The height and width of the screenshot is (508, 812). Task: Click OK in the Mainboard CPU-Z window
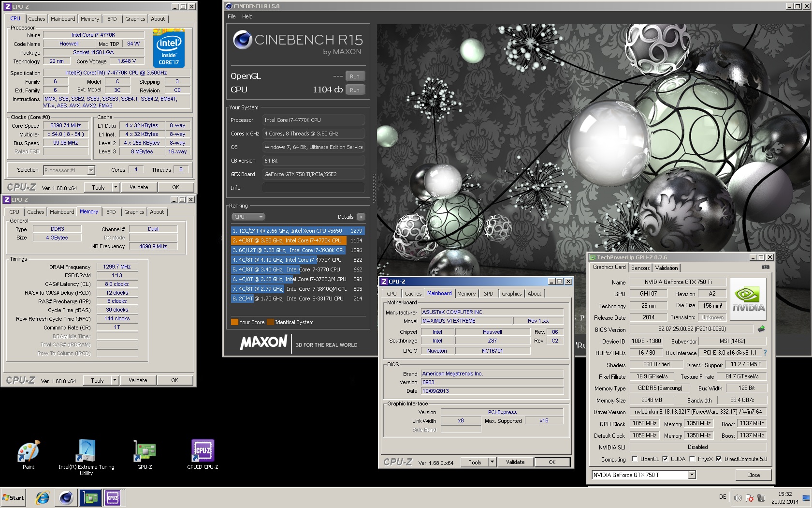point(552,462)
